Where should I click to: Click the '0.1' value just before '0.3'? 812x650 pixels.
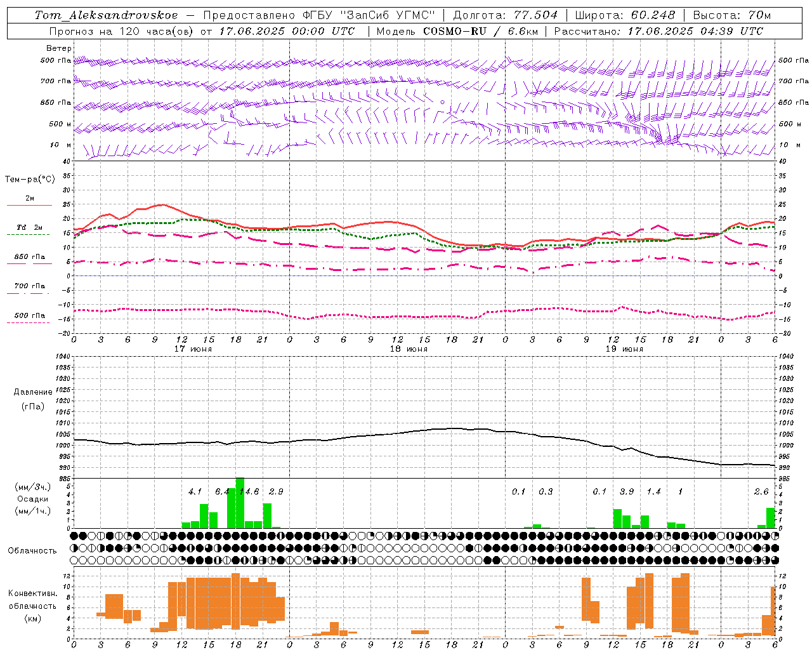pos(519,491)
